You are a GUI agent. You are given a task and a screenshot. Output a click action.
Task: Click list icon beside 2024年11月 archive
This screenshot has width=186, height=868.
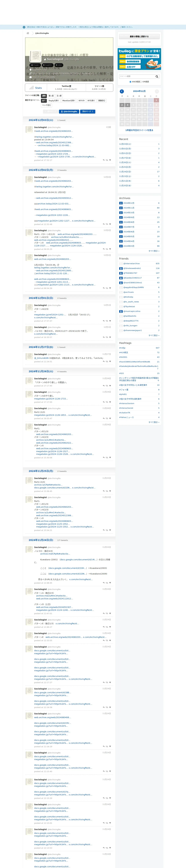point(121,208)
